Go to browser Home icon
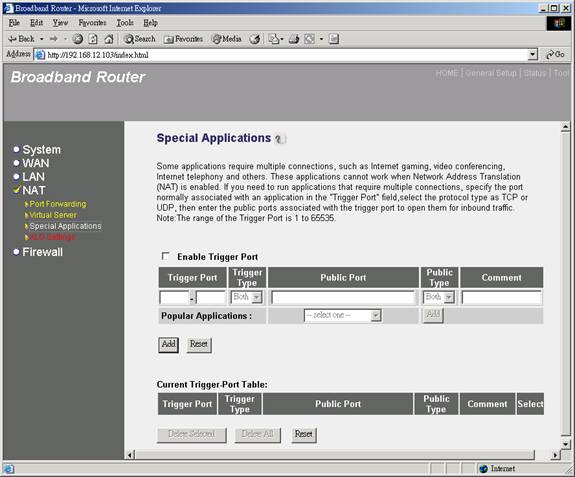The image size is (575, 477). 109,39
